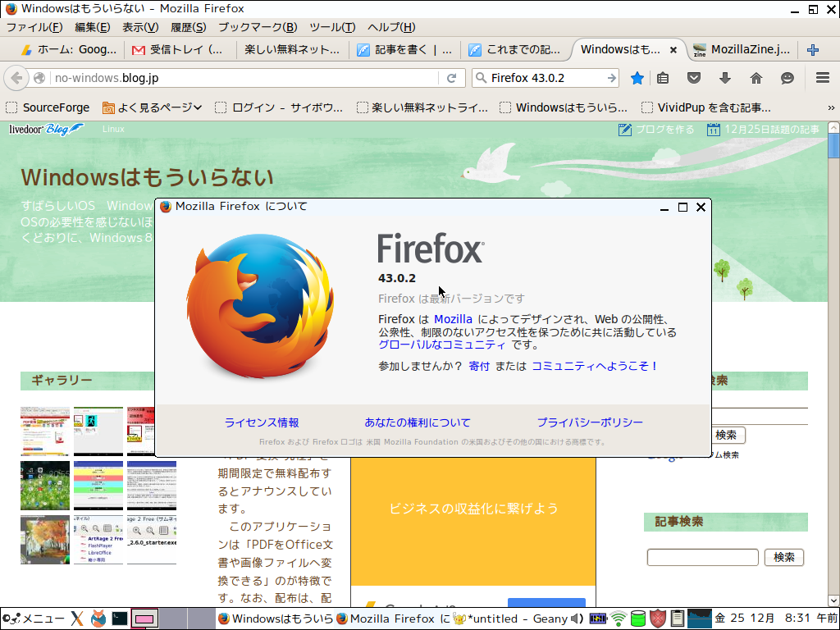Open the ブックマーク(B) menu
Image resolution: width=840 pixels, height=630 pixels.
click(x=258, y=27)
